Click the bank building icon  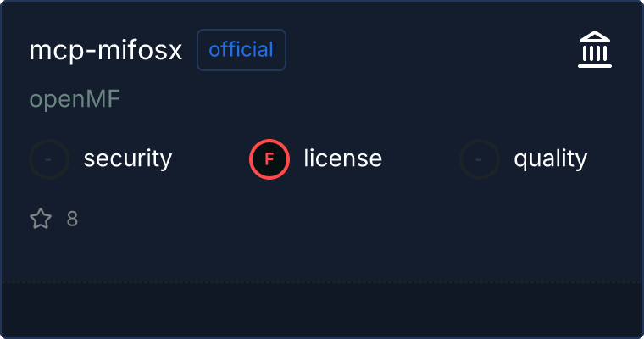(x=594, y=50)
